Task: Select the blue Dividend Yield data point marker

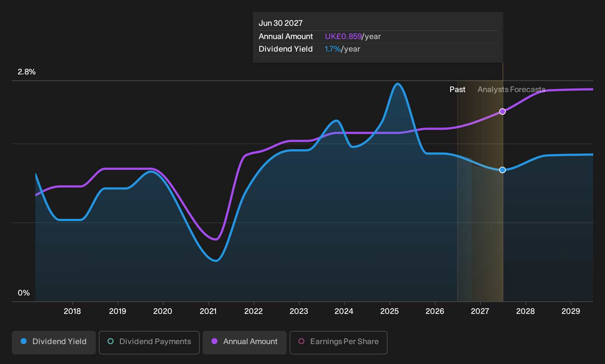Action: coord(502,170)
